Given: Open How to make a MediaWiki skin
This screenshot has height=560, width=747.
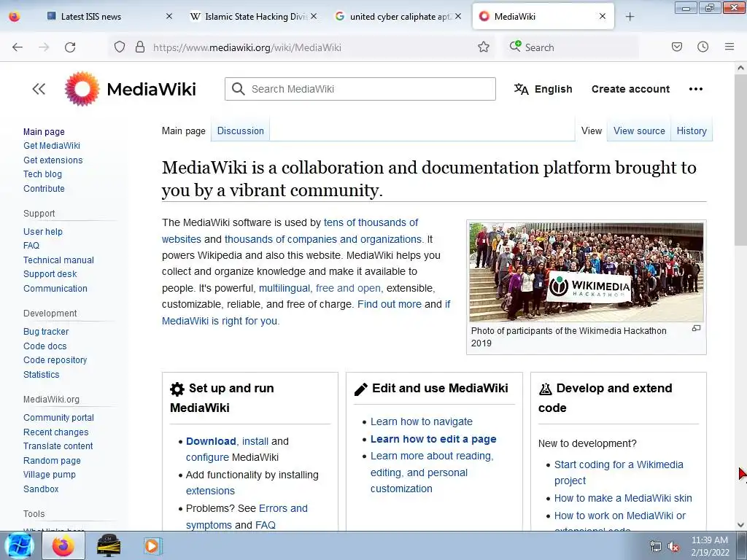Looking at the screenshot, I should tap(623, 498).
